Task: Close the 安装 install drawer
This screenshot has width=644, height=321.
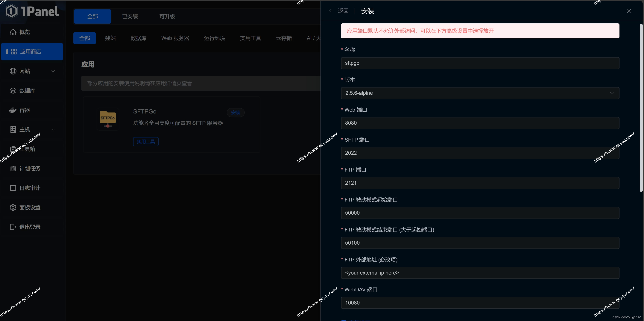Action: point(629,11)
